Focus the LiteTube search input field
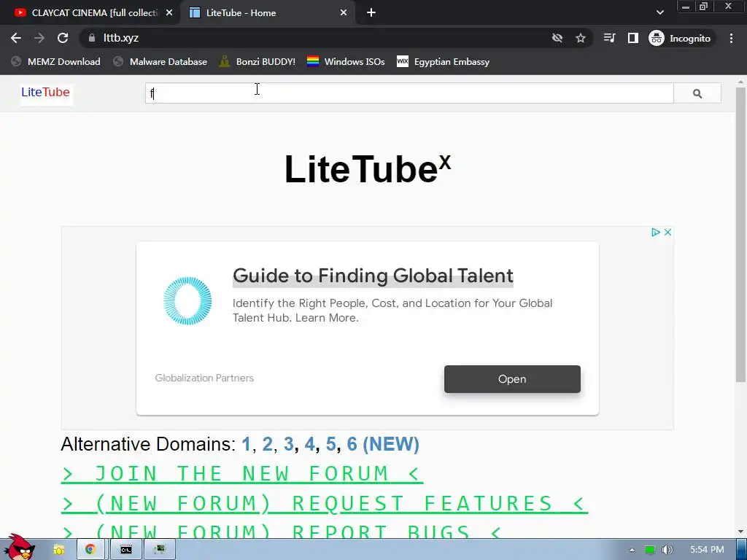Screen dimensions: 747x560 point(409,93)
